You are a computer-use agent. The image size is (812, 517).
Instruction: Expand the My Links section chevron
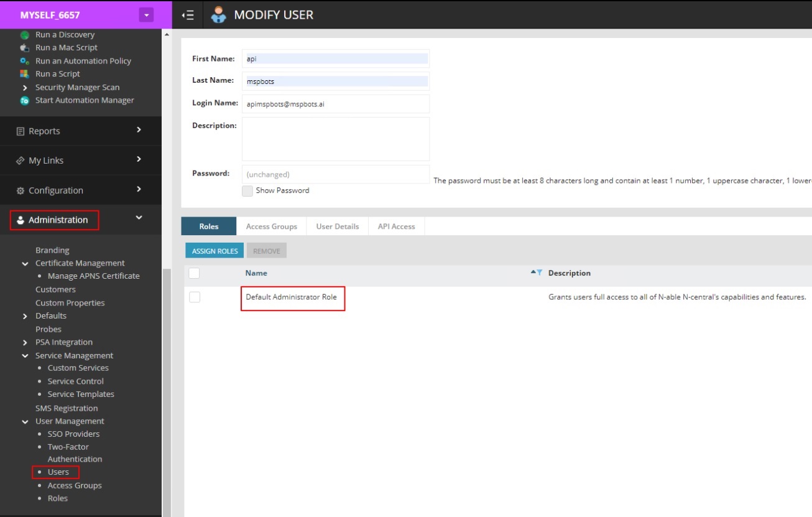click(139, 159)
